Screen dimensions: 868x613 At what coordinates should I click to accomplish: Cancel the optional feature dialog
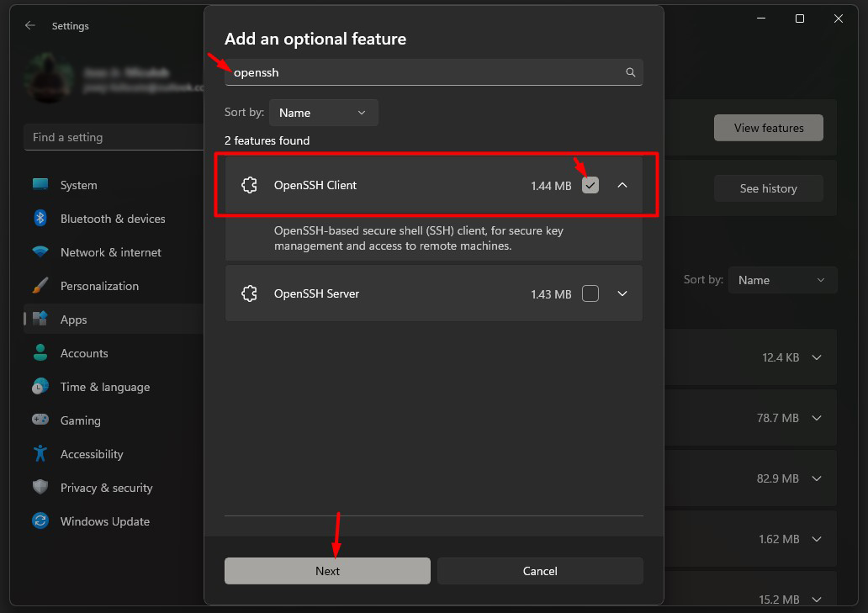pyautogui.click(x=540, y=570)
